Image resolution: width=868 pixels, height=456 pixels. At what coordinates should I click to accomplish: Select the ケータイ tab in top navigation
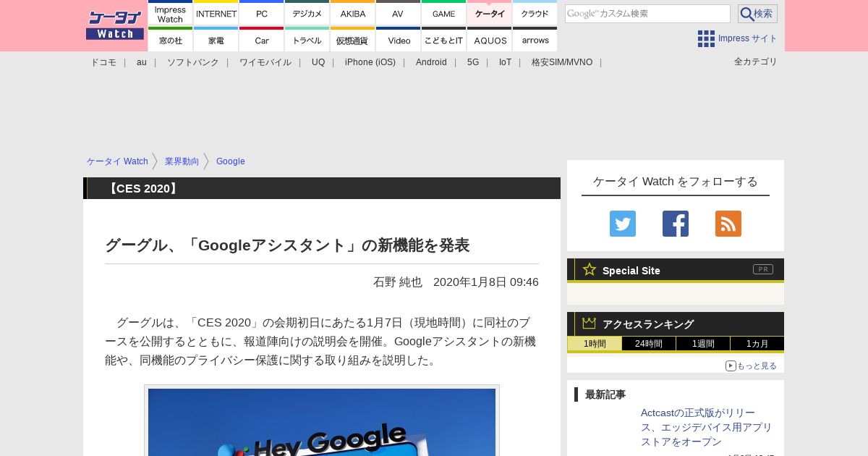coord(490,13)
